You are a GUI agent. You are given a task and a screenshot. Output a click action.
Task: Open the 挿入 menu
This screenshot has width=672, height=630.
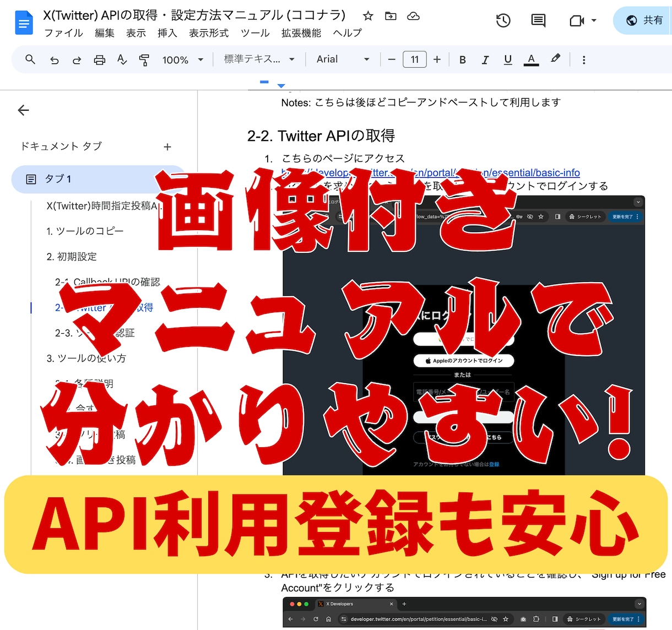167,33
